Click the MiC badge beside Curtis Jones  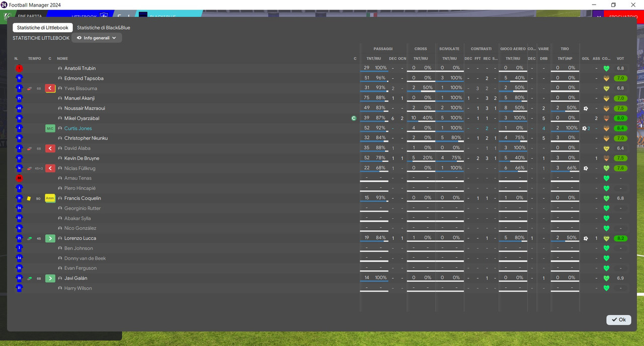50,128
